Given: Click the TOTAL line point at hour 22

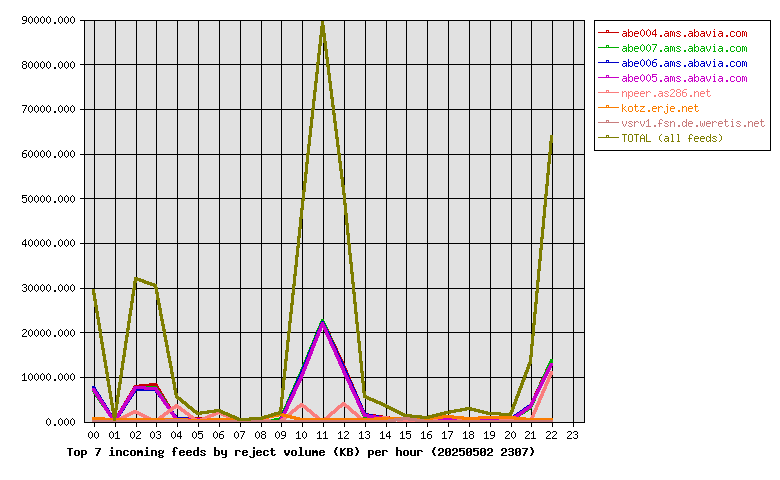Looking at the screenshot, I should [x=552, y=137].
